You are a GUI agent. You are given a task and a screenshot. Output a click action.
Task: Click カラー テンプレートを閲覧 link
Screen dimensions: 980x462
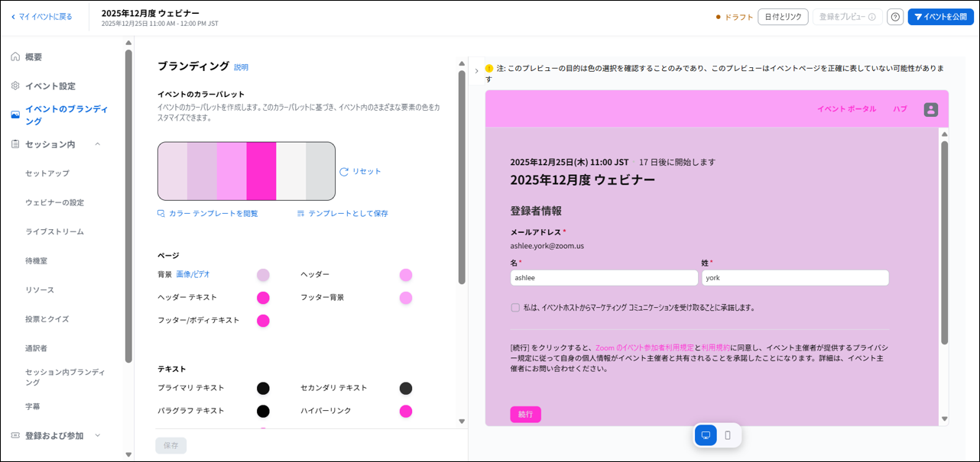click(x=213, y=213)
